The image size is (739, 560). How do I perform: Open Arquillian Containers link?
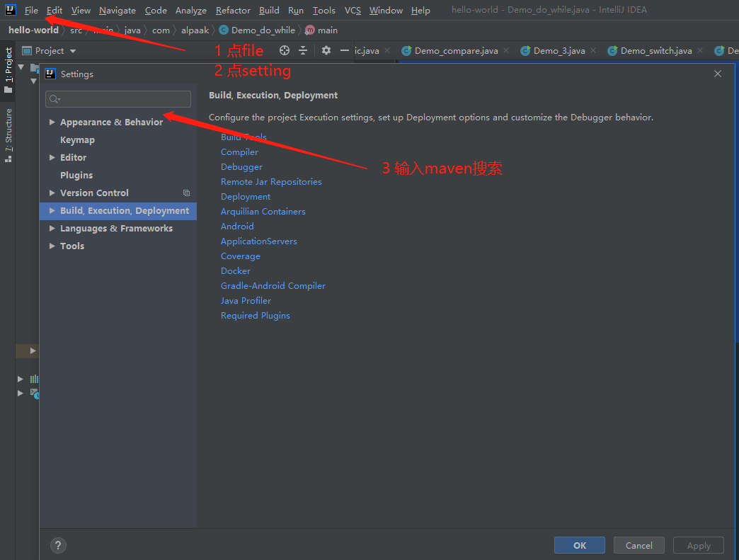click(263, 211)
